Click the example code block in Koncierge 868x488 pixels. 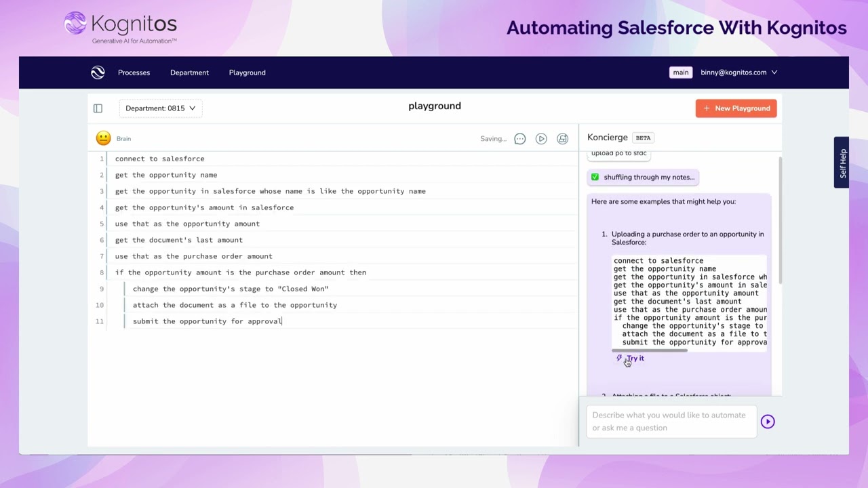tap(690, 302)
